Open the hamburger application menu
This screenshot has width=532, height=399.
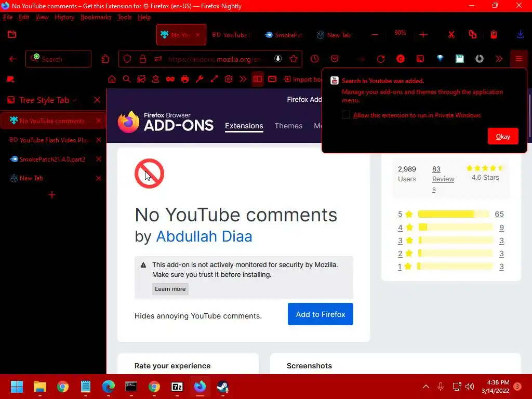coord(519,59)
